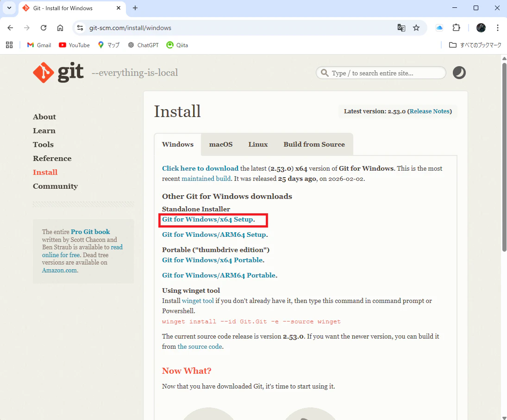This screenshot has width=507, height=420.
Task: Open the read online for free link
Action: 82,251
